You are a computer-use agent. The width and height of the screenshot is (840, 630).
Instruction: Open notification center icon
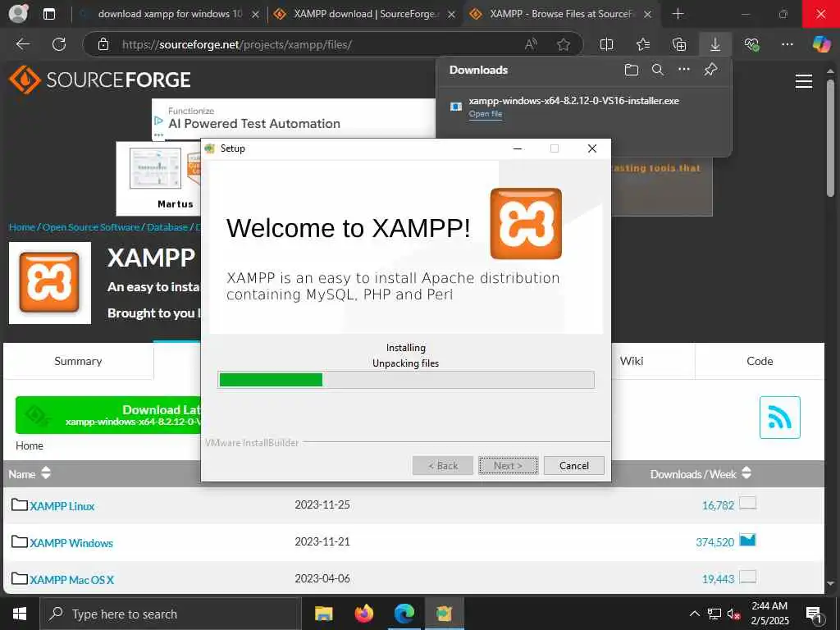point(814,614)
